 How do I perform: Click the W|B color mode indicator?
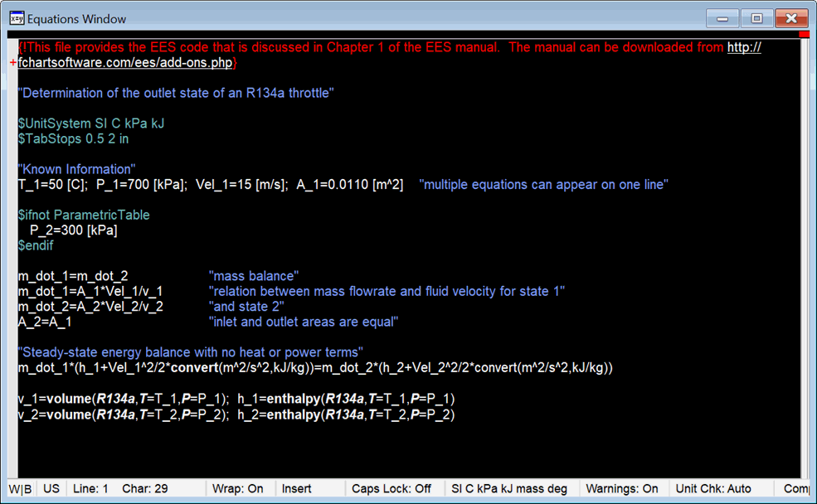coord(22,489)
